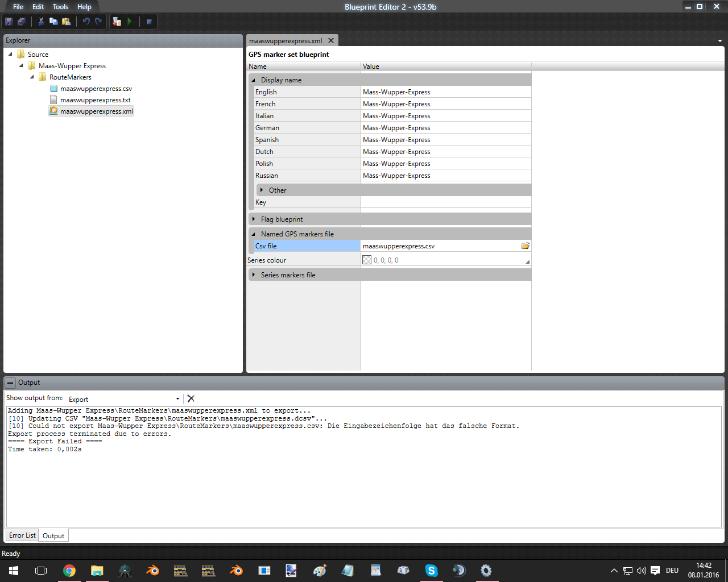
Task: Click the "Polish" property label
Action: click(264, 164)
